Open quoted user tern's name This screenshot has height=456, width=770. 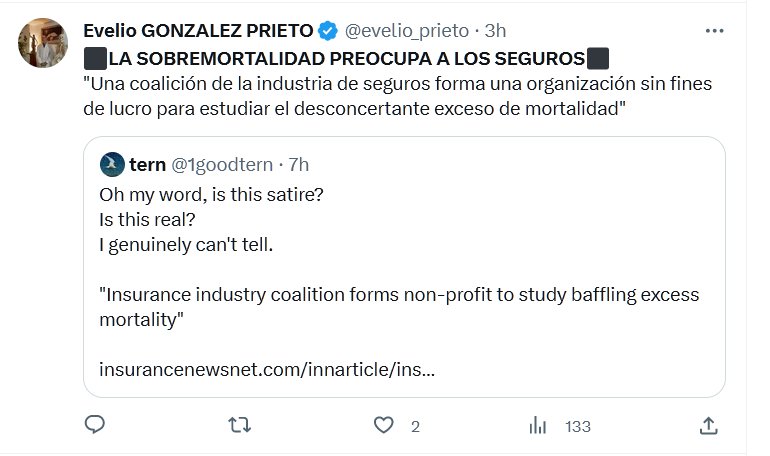(148, 164)
